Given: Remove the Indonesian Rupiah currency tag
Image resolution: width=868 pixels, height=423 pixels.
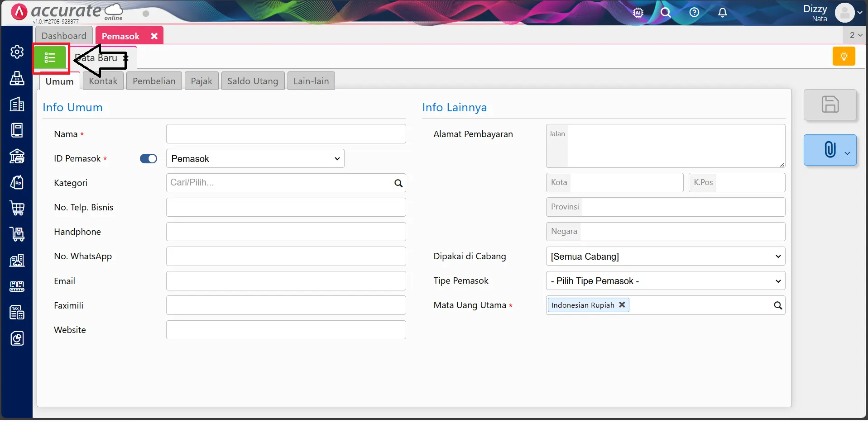Looking at the screenshot, I should tap(622, 305).
